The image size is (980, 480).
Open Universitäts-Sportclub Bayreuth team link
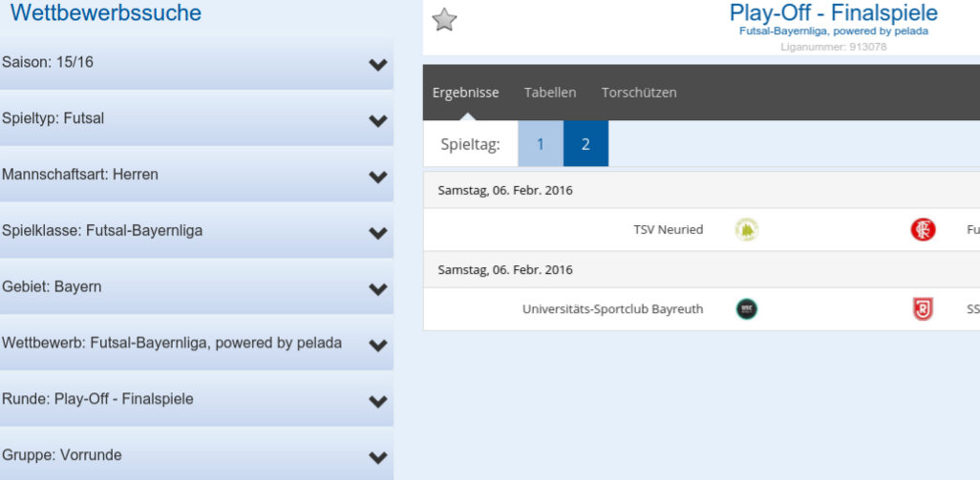point(612,309)
